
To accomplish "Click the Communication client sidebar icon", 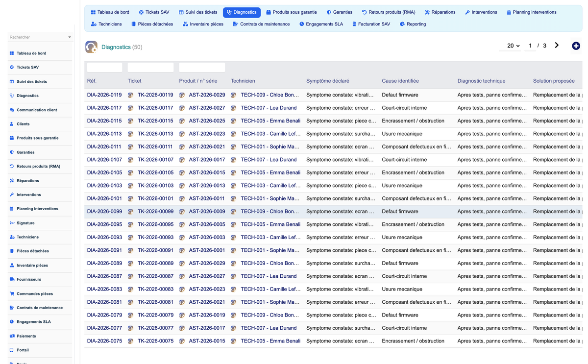I will click(12, 110).
